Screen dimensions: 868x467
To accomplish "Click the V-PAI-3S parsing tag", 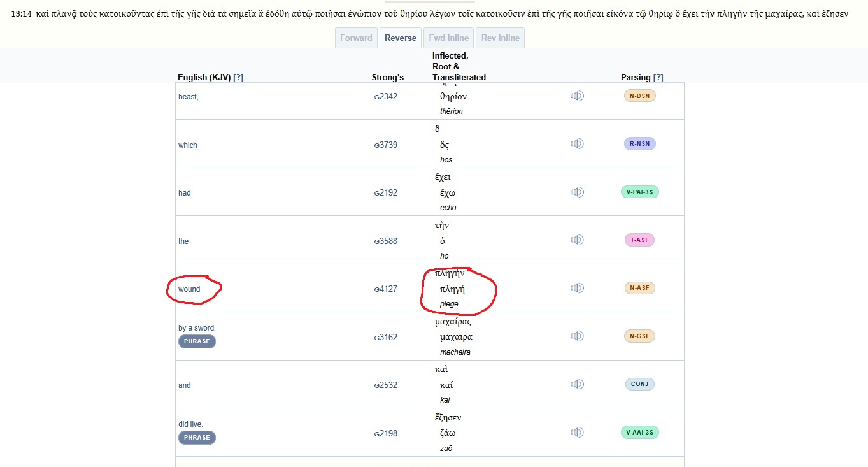I will pyautogui.click(x=639, y=192).
